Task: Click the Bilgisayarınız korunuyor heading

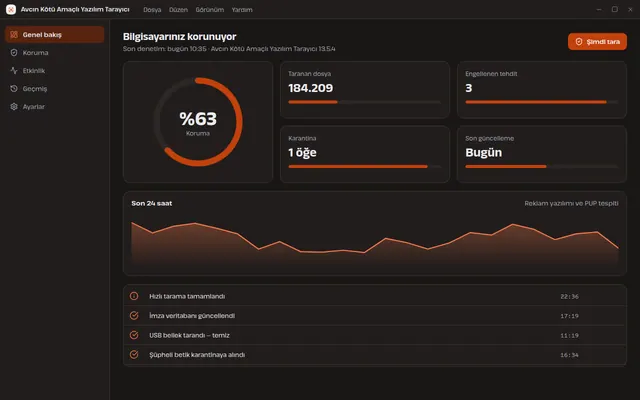Action: [x=180, y=37]
